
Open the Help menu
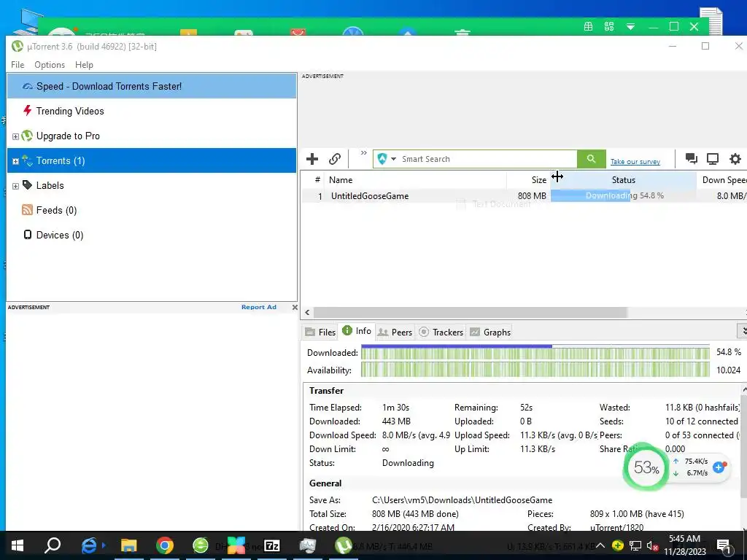pos(84,65)
